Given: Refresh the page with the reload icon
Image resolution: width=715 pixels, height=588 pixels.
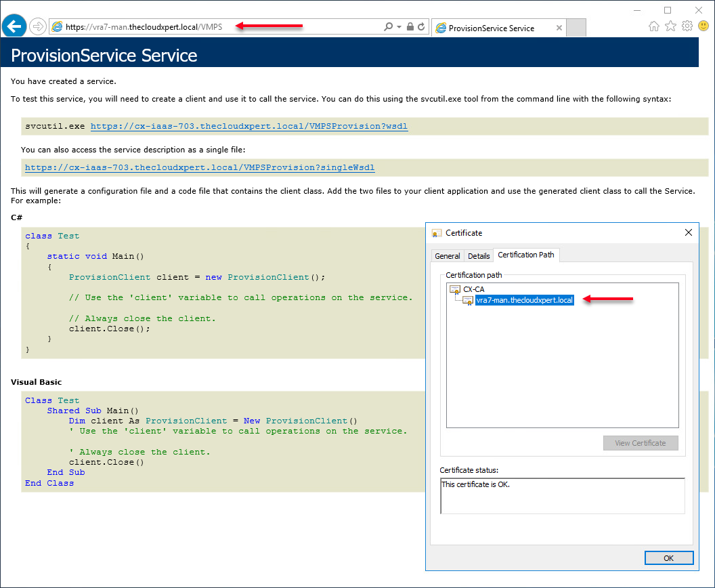Looking at the screenshot, I should (421, 27).
